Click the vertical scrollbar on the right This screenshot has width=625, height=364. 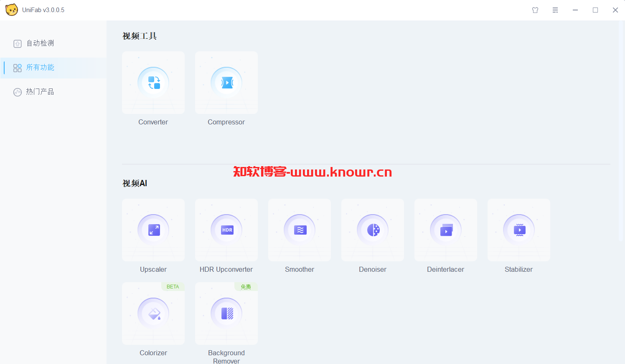(621, 131)
